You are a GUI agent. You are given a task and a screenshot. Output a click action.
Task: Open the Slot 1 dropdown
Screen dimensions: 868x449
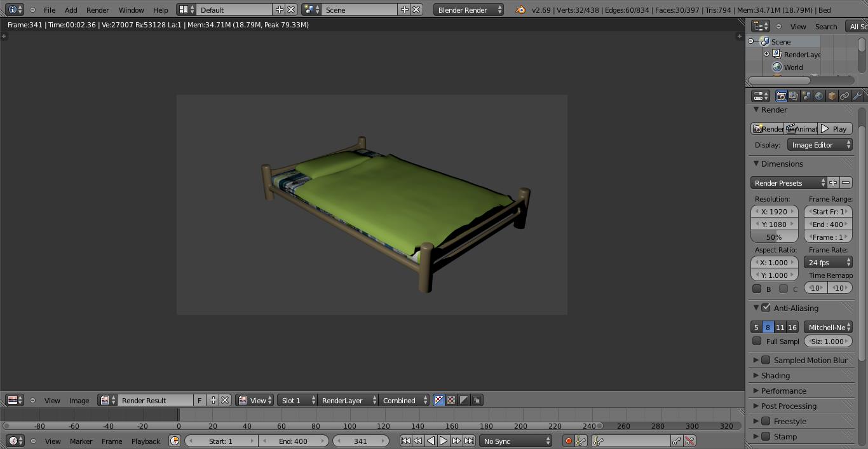(297, 400)
